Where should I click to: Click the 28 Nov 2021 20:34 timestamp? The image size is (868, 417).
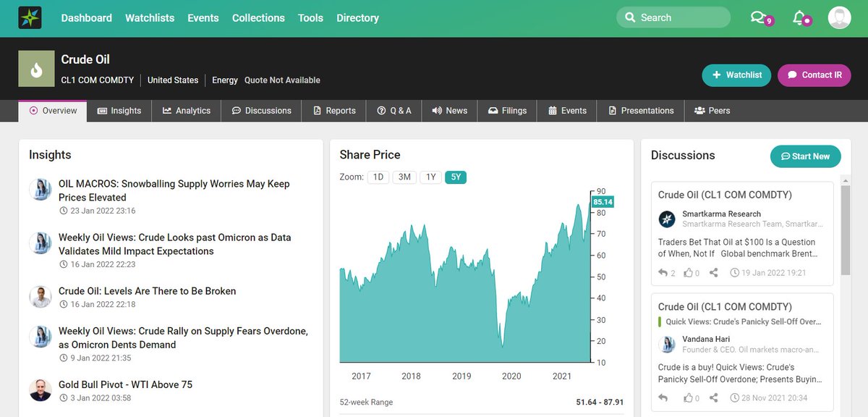pos(769,397)
